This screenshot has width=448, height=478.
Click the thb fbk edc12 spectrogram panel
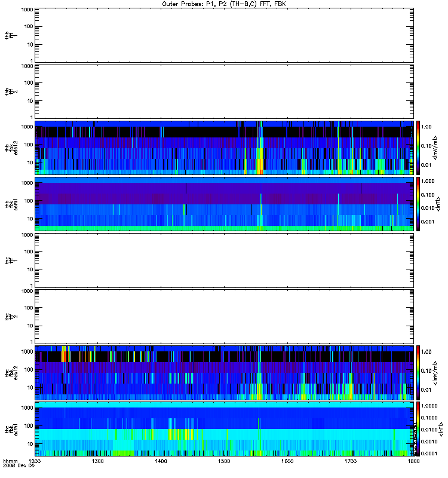tap(225, 148)
